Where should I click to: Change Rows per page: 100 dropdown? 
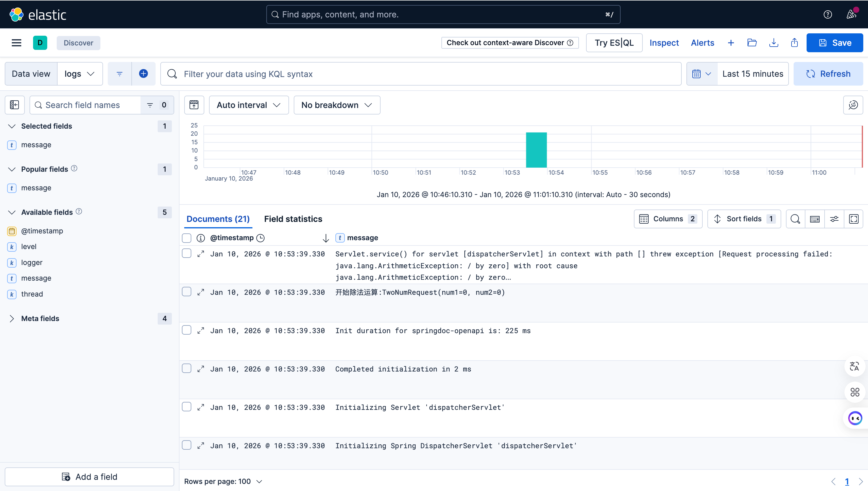pyautogui.click(x=223, y=482)
